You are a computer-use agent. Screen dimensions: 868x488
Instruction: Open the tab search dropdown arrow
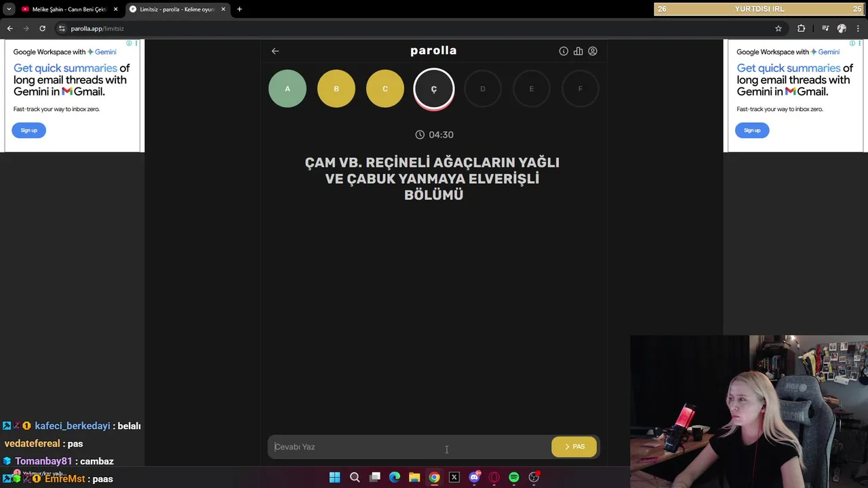(x=9, y=9)
